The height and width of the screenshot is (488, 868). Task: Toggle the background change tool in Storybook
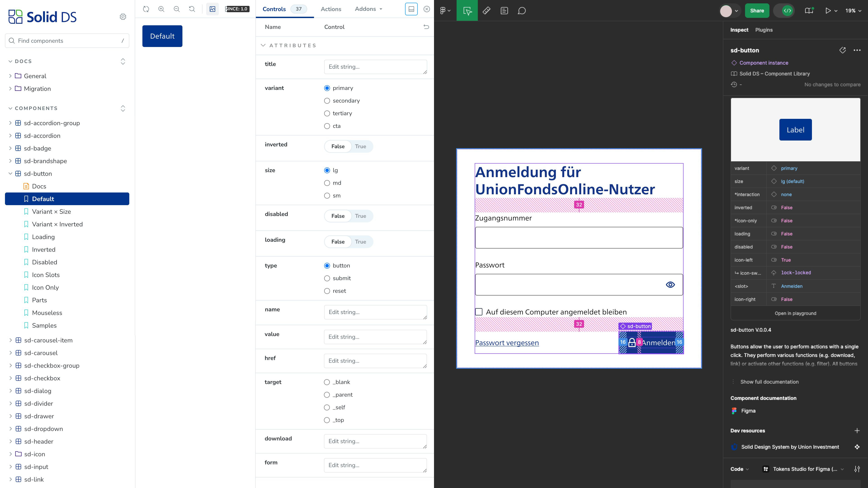tap(212, 9)
